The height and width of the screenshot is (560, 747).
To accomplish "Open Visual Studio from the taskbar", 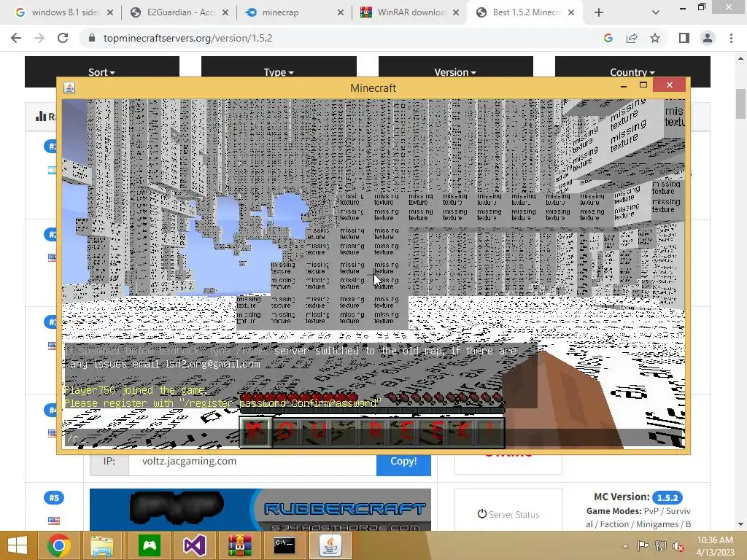I will 194,545.
